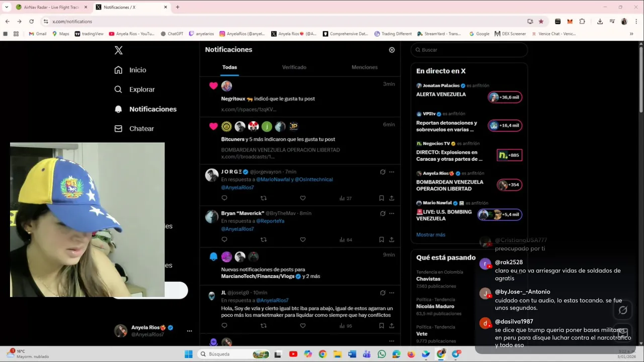Screen dimensions: 644x362
Task: Join ALERTA VENEZUELA live space
Action: point(505,97)
